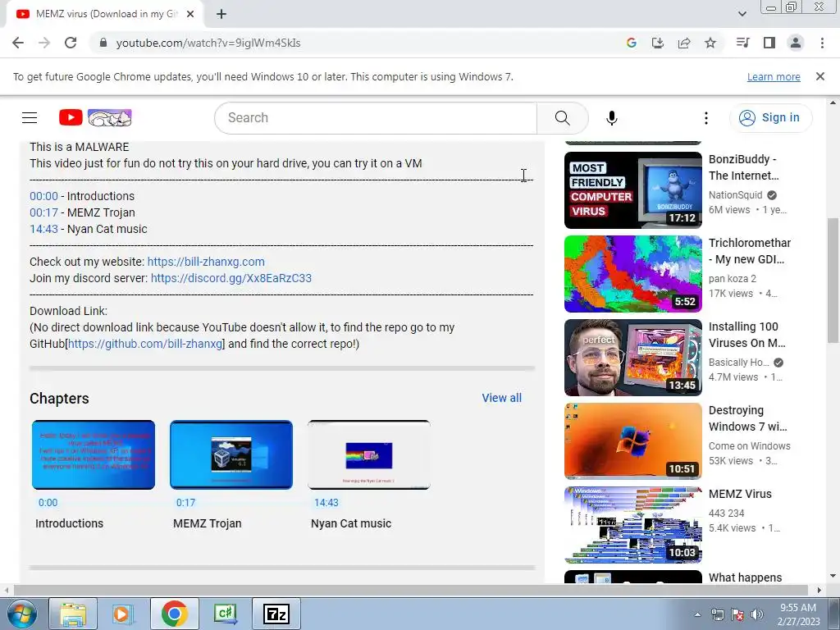Jump to 14:43 Nyan Cat music timestamp
840x630 pixels.
43,230
